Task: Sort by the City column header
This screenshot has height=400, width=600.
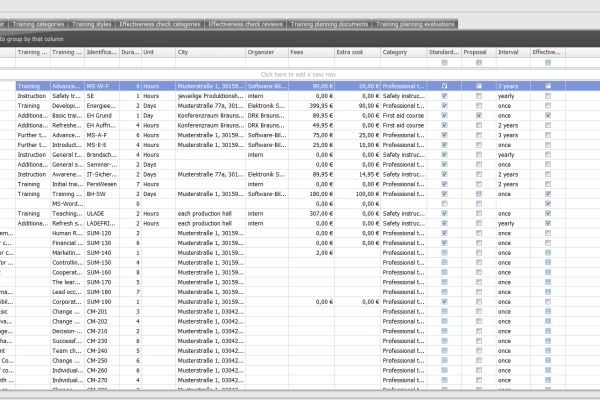Action: pyautogui.click(x=210, y=52)
